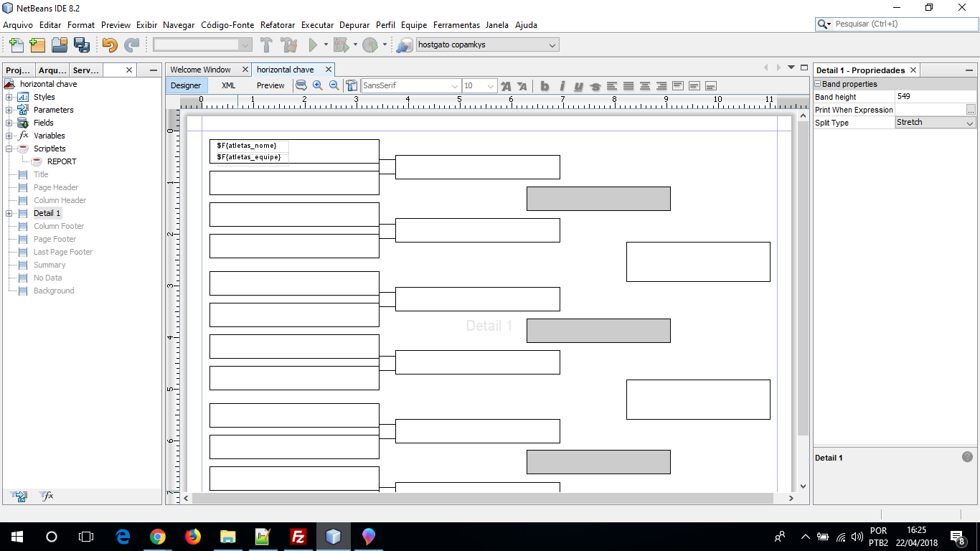Image resolution: width=980 pixels, height=551 pixels.
Task: Open Print When Expression editor button
Action: (971, 110)
